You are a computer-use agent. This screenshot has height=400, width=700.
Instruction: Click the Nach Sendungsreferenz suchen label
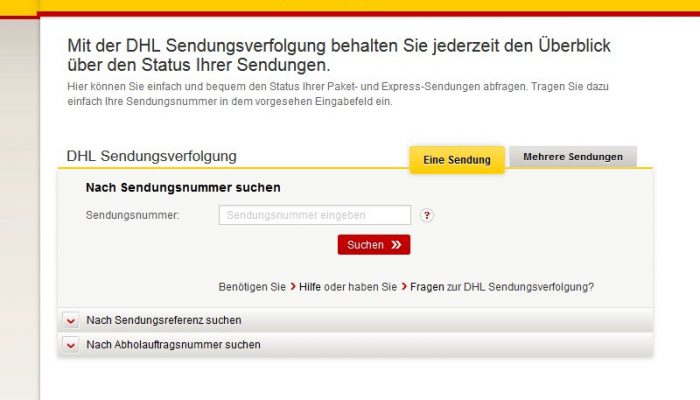164,320
